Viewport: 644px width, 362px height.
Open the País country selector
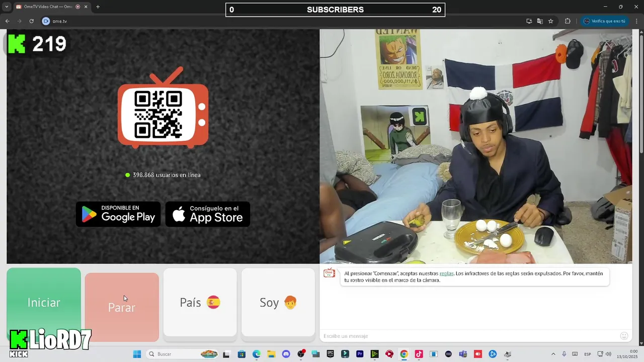200,302
